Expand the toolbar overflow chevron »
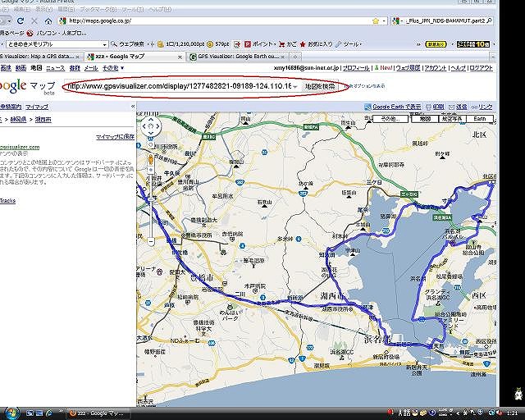 [418, 44]
